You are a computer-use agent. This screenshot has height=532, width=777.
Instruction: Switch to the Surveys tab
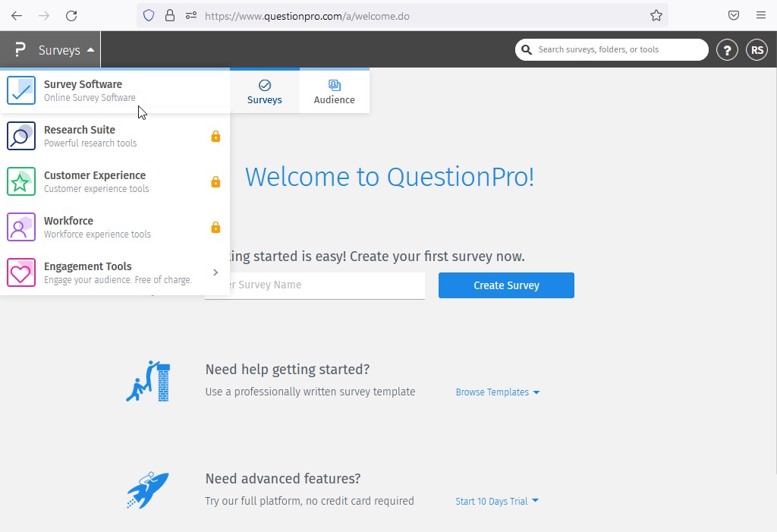(x=265, y=92)
